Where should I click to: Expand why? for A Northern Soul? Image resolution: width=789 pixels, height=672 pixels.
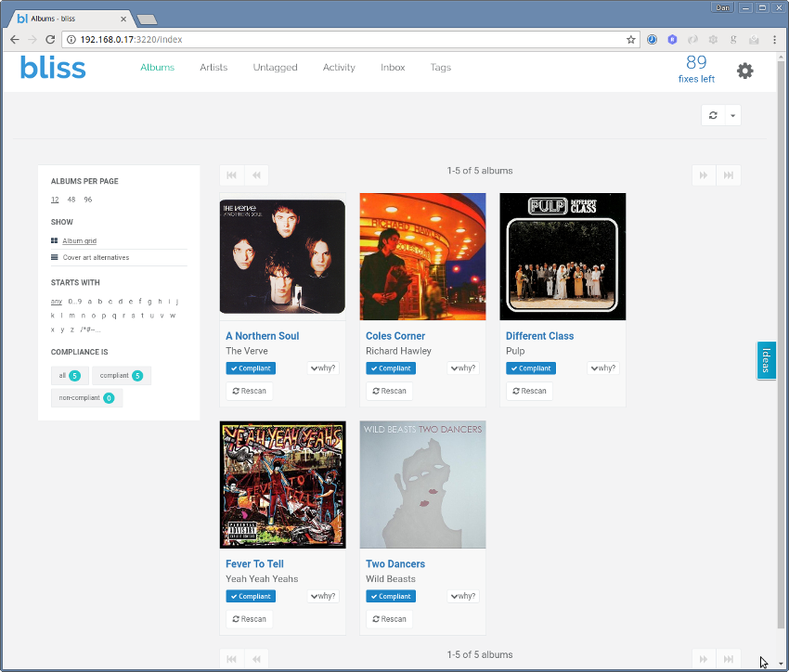point(323,368)
